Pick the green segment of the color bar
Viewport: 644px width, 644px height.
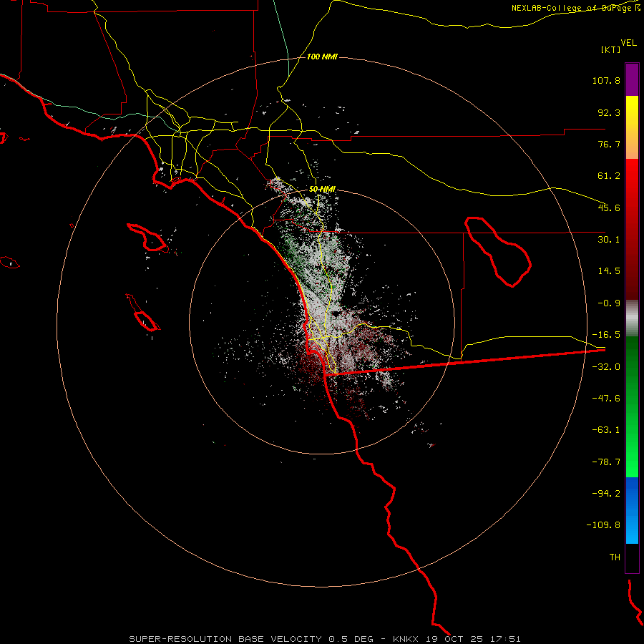coord(632,406)
